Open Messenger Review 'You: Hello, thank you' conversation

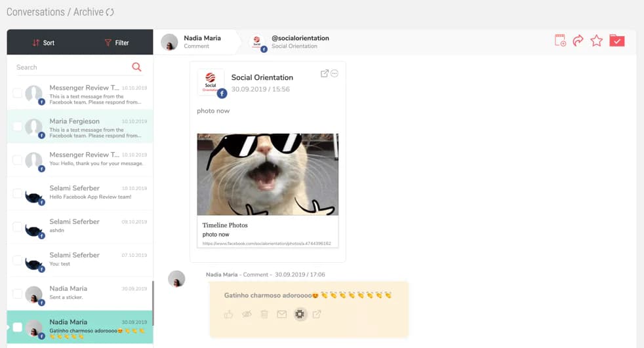coord(80,160)
